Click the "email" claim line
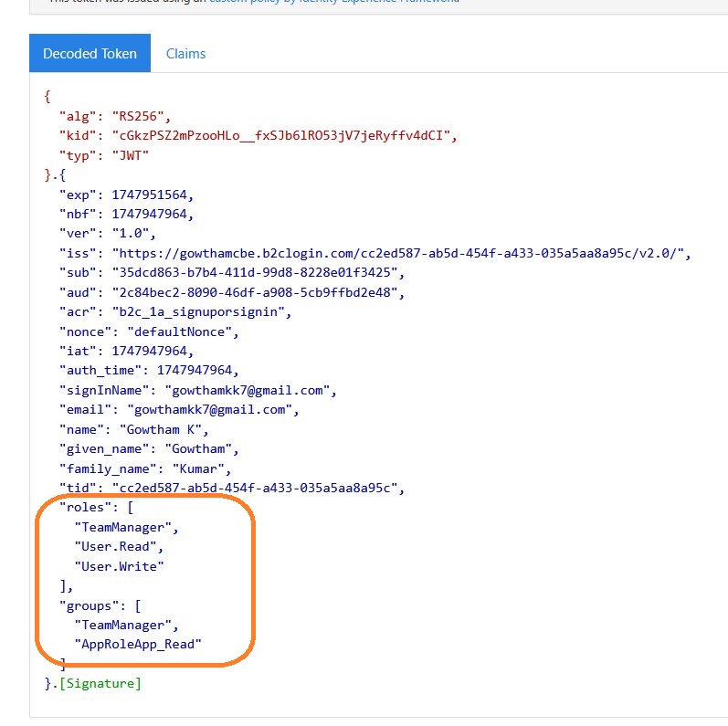This screenshot has height=726, width=728. (x=179, y=410)
